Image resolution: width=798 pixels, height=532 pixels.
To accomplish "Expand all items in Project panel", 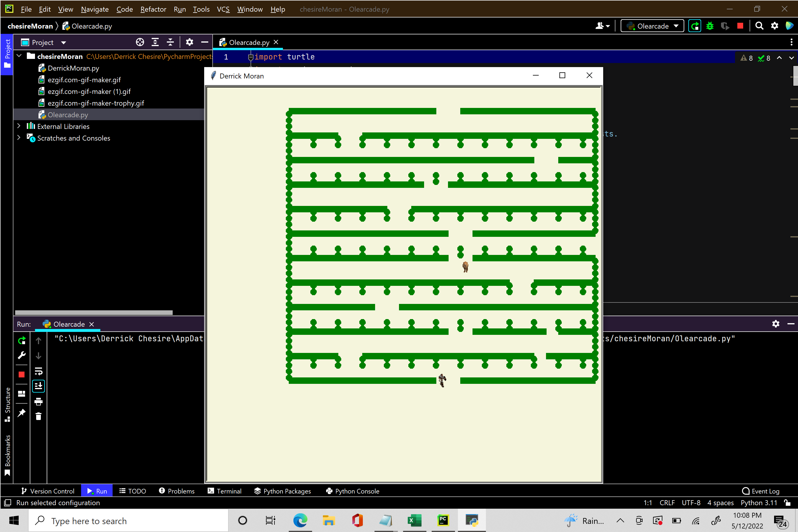I will click(155, 42).
